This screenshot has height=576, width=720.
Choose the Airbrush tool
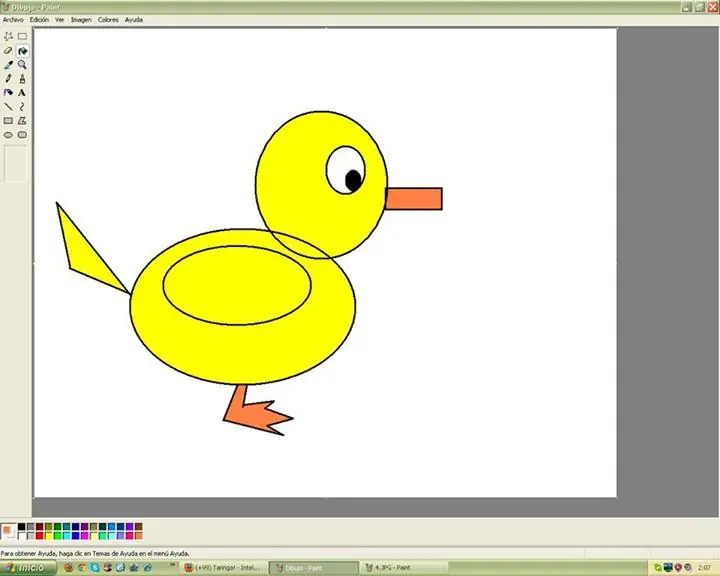pos(8,93)
